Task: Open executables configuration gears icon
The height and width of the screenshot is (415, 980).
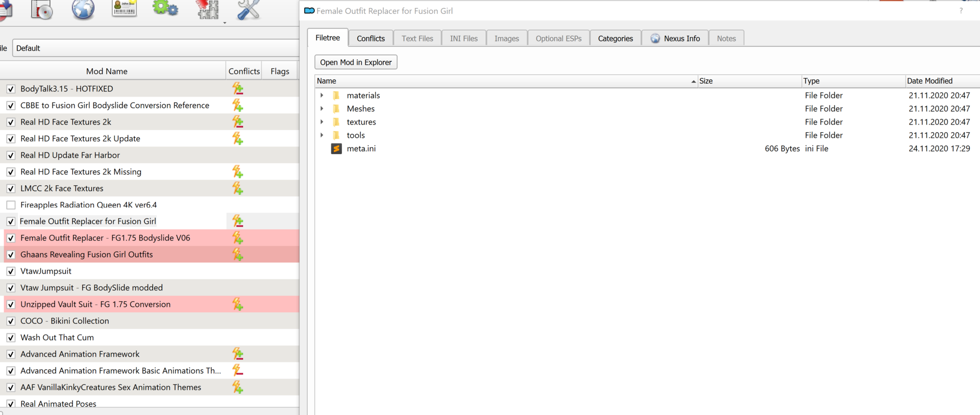Action: [x=165, y=8]
